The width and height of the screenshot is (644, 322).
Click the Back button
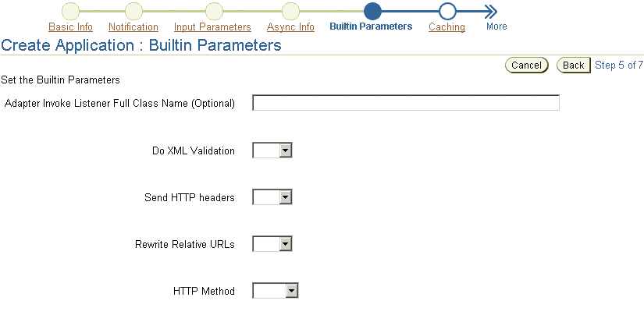(x=574, y=65)
